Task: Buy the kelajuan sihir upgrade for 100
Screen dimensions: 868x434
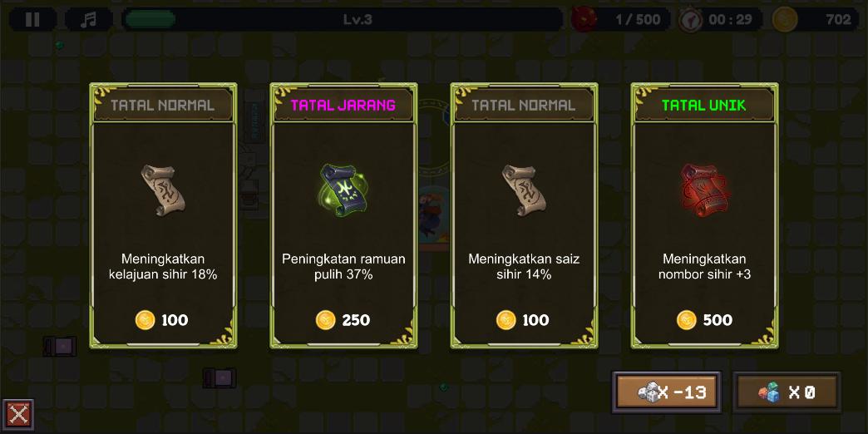Action: coord(161,320)
